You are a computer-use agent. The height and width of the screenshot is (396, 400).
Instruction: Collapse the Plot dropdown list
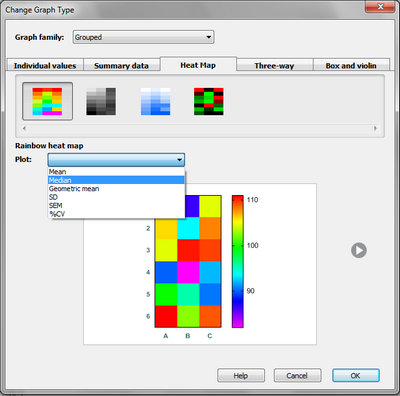[x=116, y=160]
